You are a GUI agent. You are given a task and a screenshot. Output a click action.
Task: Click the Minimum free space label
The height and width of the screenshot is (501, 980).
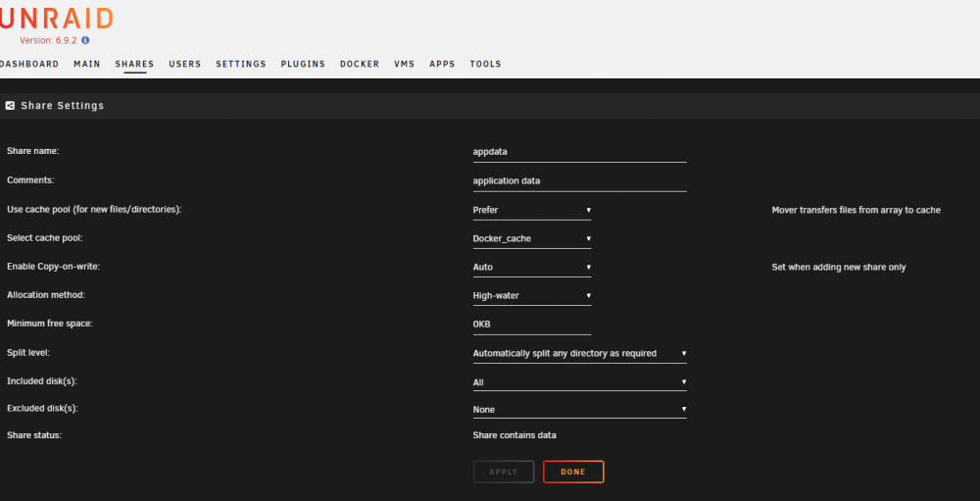[50, 324]
